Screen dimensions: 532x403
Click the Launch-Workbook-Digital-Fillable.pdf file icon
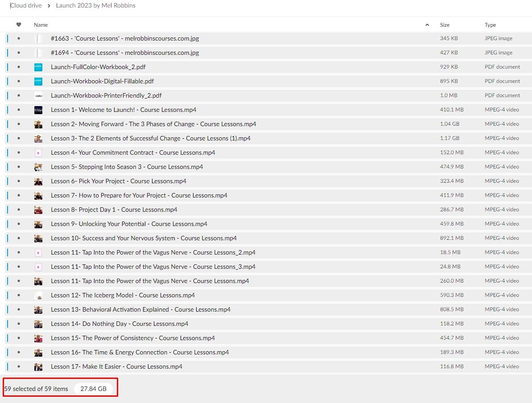38,81
